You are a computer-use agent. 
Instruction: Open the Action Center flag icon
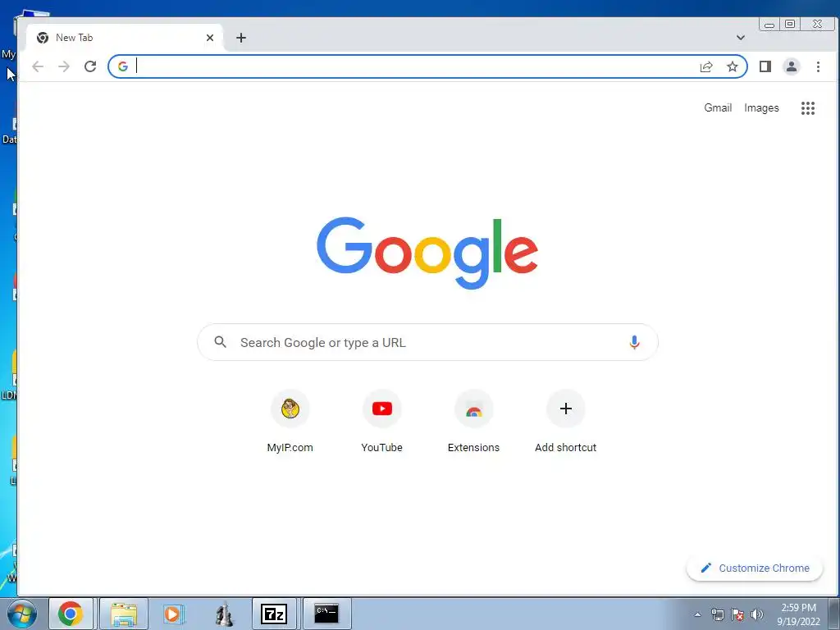(737, 614)
